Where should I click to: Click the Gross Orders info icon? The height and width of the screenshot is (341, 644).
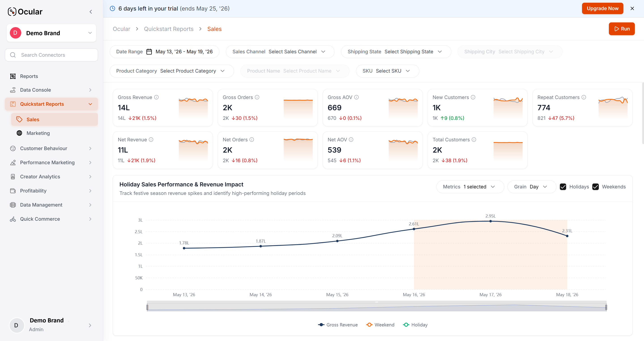pos(257,97)
